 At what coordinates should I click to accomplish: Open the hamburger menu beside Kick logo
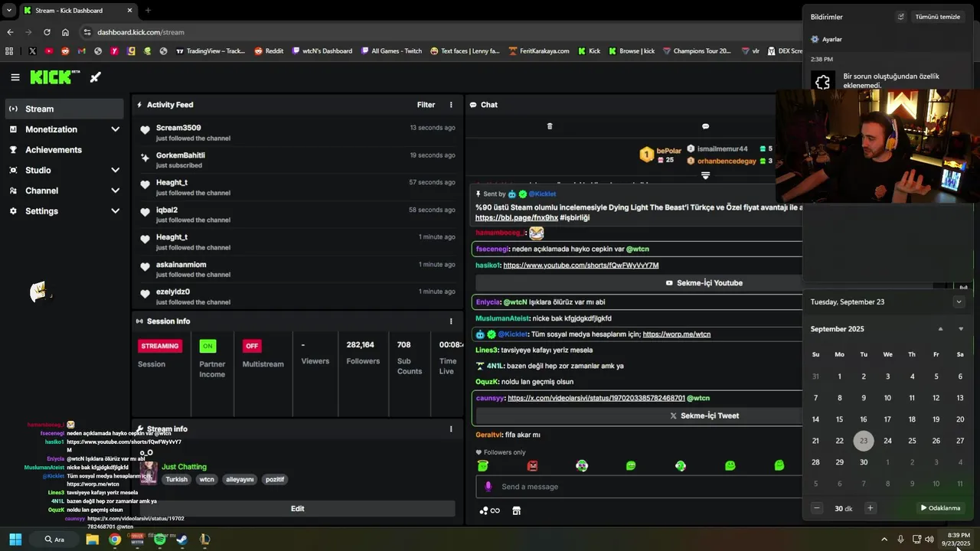15,77
